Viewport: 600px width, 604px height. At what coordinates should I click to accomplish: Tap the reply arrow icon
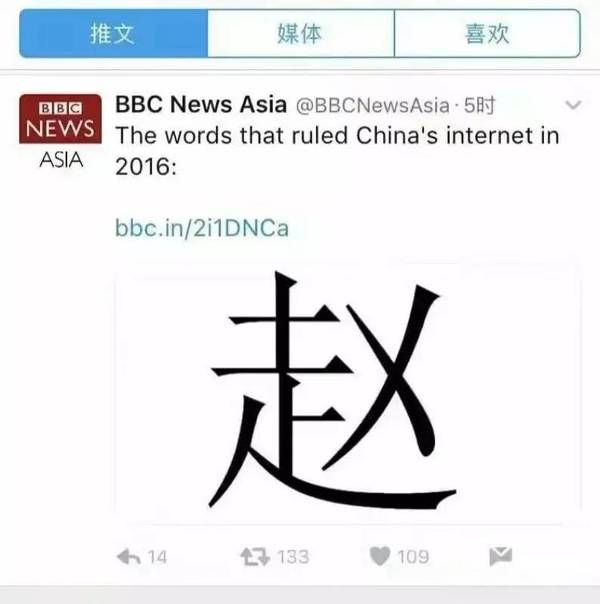129,557
